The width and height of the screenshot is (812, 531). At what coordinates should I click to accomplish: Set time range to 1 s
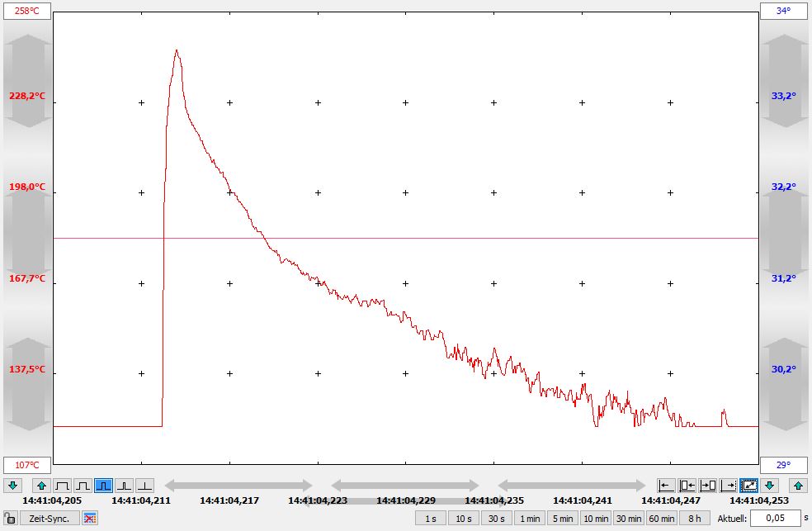430,519
